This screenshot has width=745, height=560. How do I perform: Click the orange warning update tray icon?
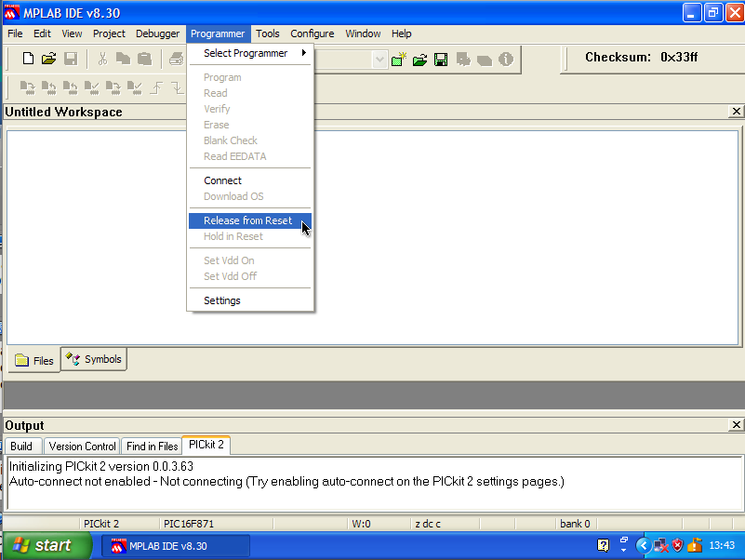(695, 545)
